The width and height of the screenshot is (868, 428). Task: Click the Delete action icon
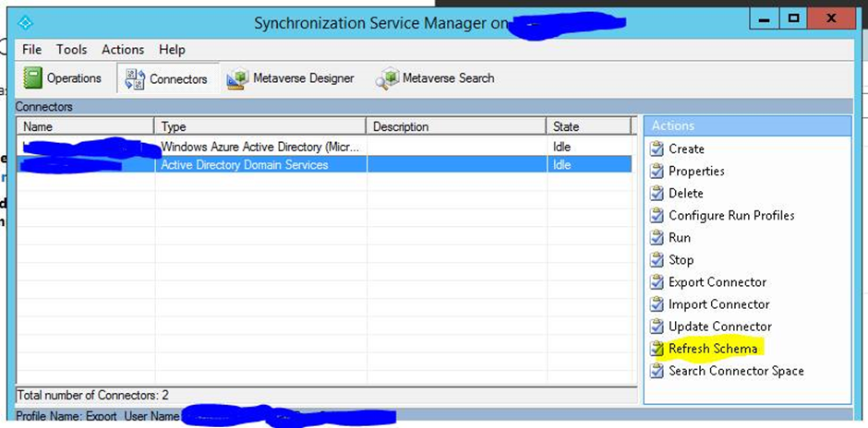click(x=657, y=193)
